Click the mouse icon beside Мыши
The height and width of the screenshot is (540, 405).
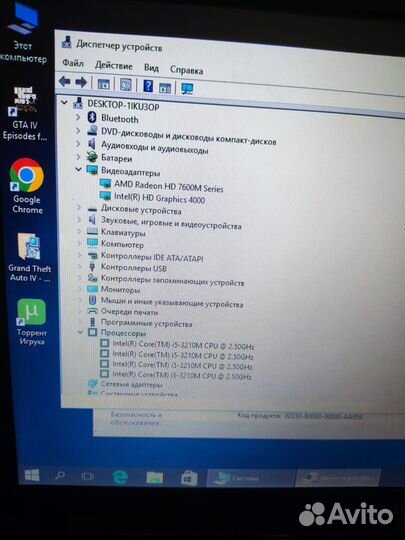92,300
